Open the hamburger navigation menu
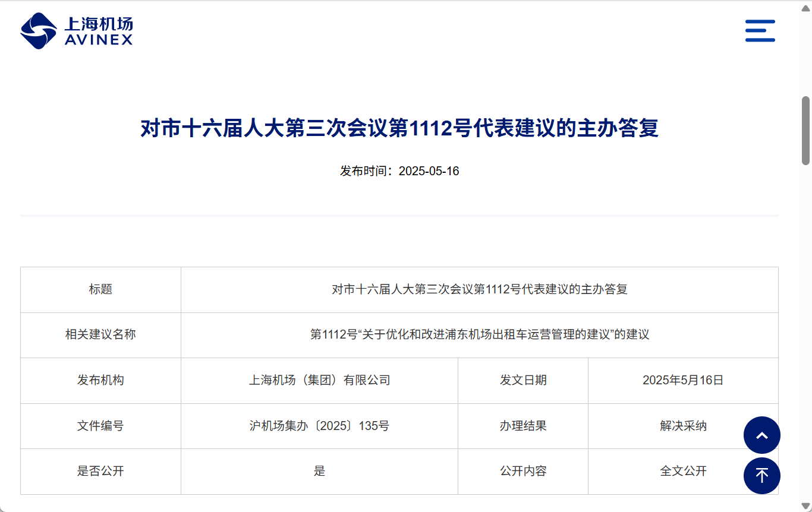The height and width of the screenshot is (512, 812). [761, 30]
